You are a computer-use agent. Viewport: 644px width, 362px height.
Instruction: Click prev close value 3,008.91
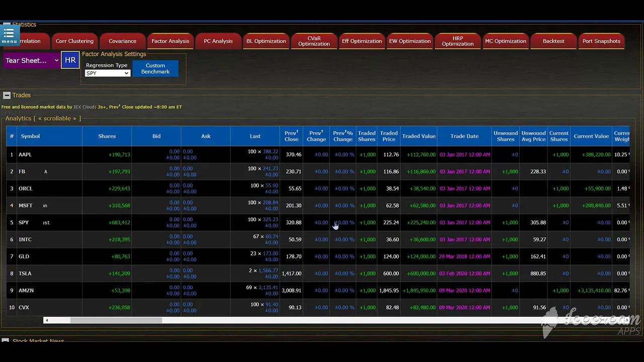point(292,291)
